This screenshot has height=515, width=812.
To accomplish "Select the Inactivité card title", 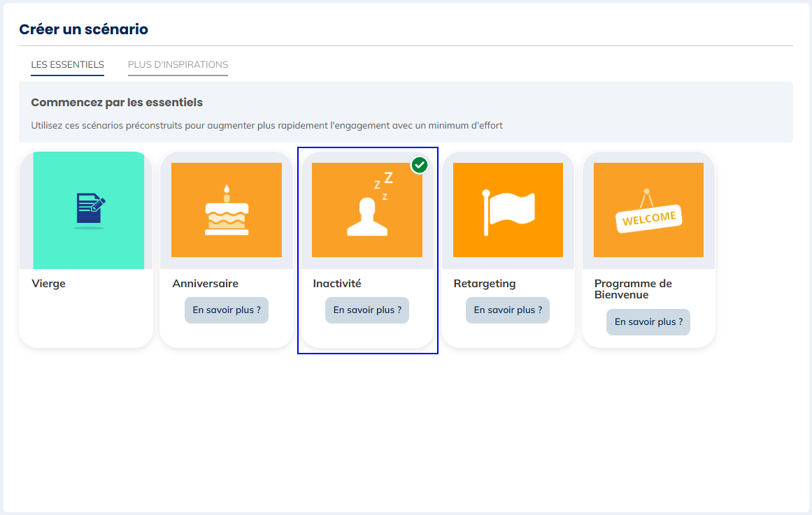I will tap(337, 284).
